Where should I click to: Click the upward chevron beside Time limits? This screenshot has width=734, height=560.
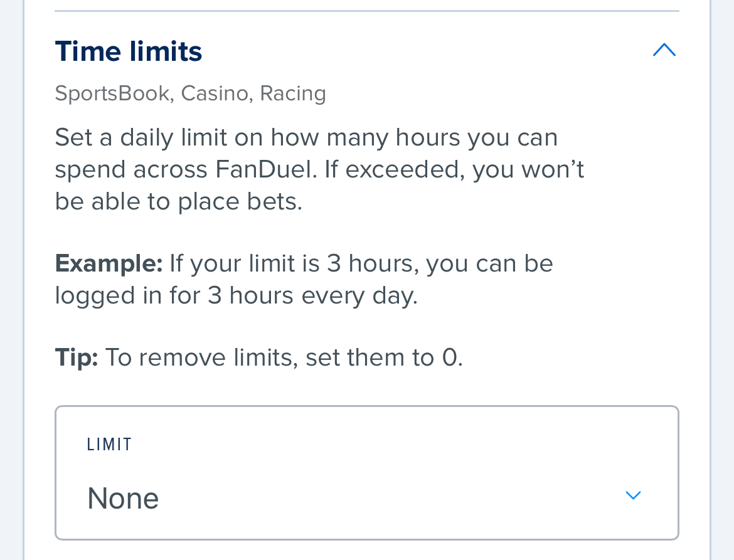click(664, 50)
